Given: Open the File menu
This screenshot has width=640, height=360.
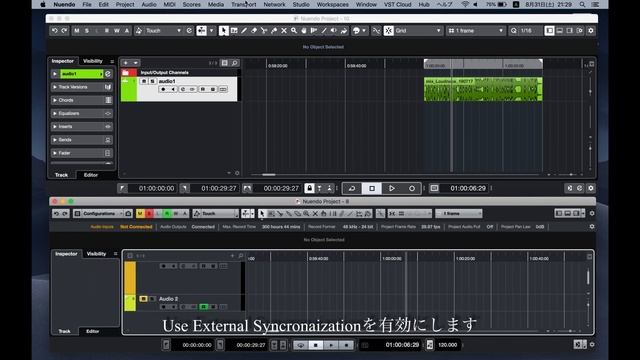Looking at the screenshot, I should pos(87,4).
